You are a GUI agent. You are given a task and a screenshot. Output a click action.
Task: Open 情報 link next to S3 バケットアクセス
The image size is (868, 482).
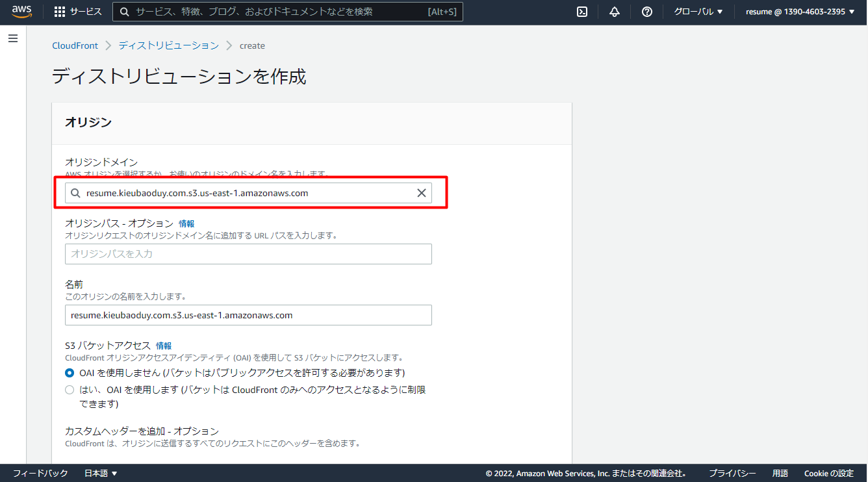point(164,346)
